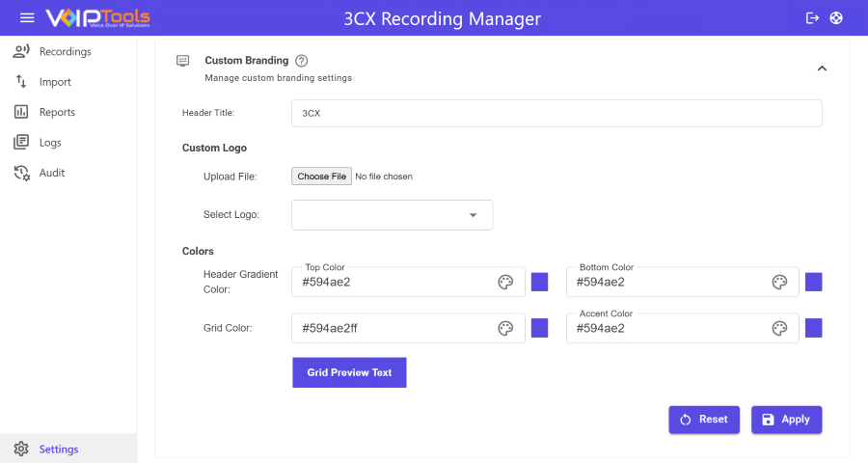Viewport: 868px width, 463px height.
Task: Click the logout icon in header
Action: pyautogui.click(x=813, y=18)
